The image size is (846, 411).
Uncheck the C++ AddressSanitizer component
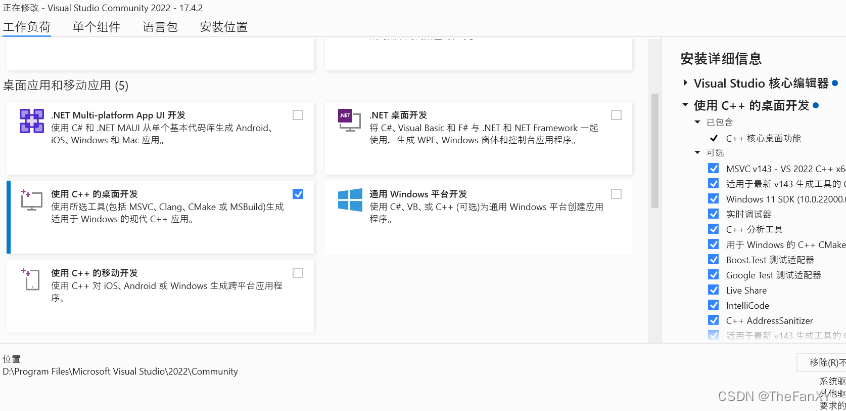pos(713,320)
